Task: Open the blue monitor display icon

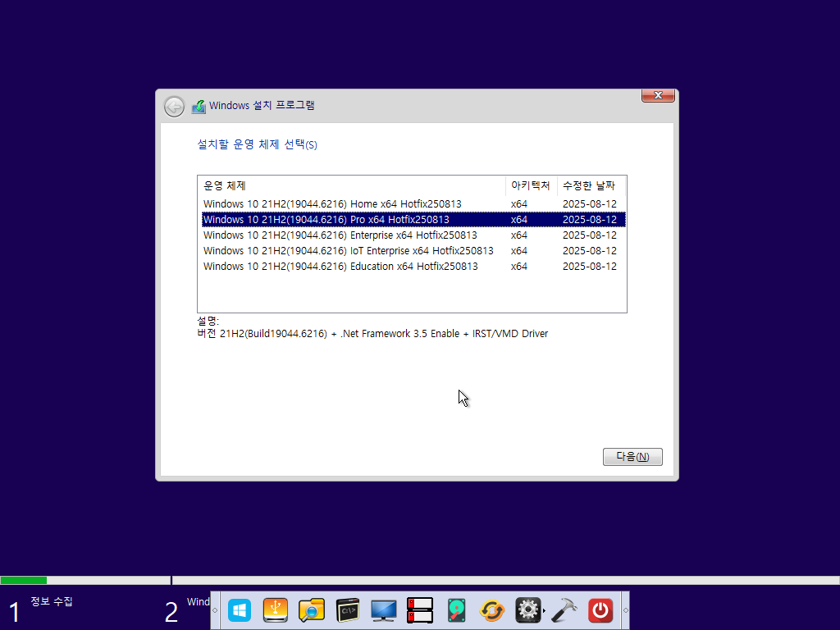Action: click(384, 610)
